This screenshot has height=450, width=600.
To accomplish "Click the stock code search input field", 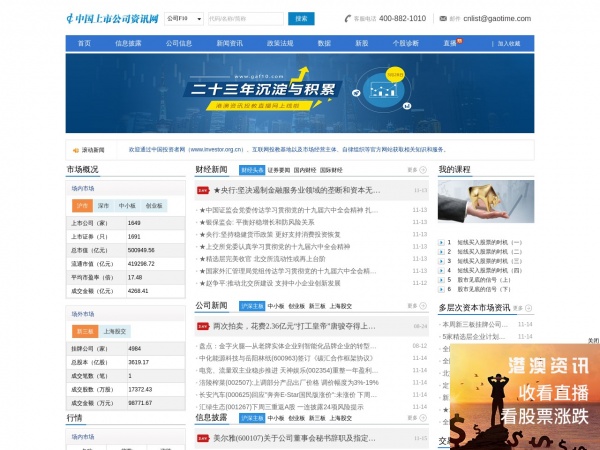I will pyautogui.click(x=246, y=18).
